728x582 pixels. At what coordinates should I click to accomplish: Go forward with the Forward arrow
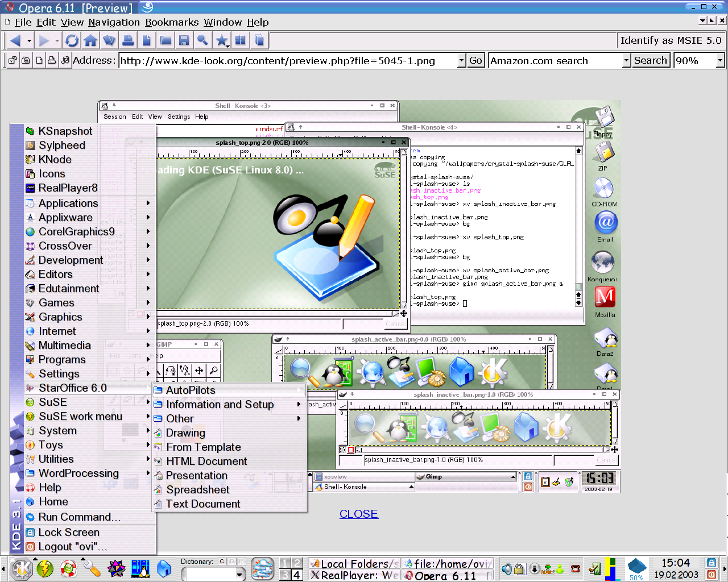click(43, 40)
